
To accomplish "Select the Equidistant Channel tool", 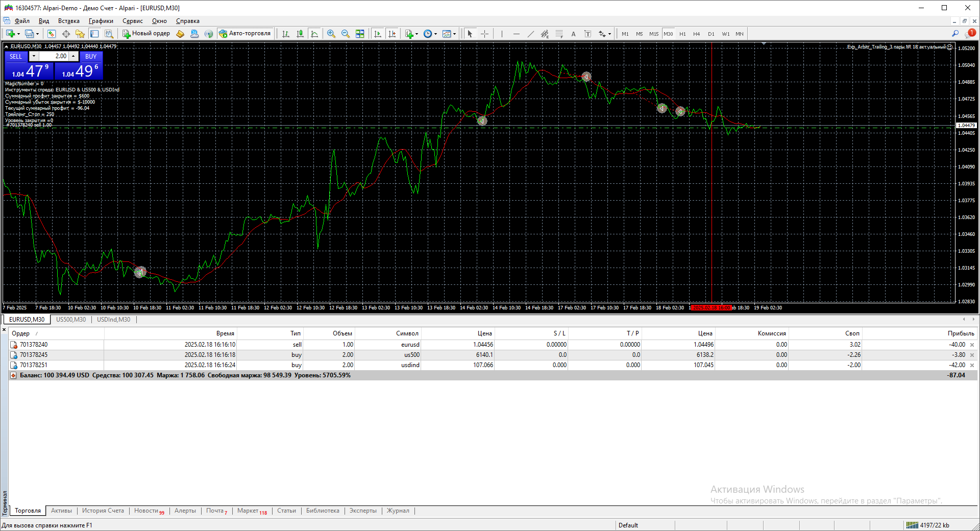I will (545, 34).
